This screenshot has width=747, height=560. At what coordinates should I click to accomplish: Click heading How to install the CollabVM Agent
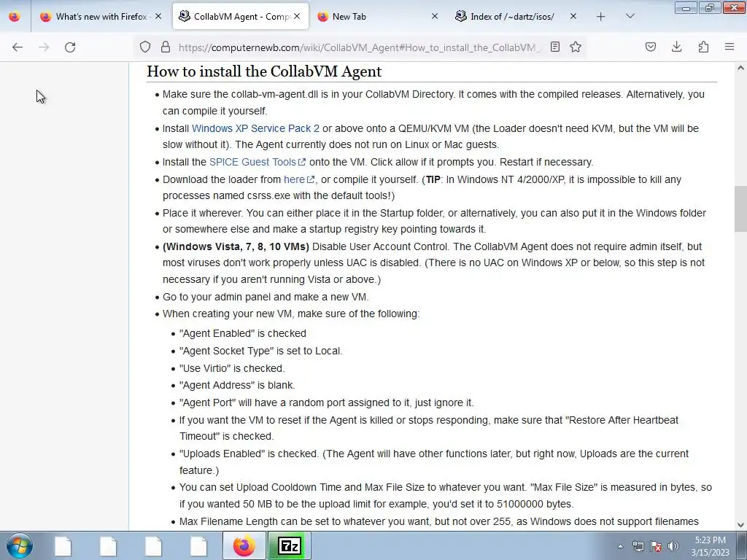(x=264, y=71)
